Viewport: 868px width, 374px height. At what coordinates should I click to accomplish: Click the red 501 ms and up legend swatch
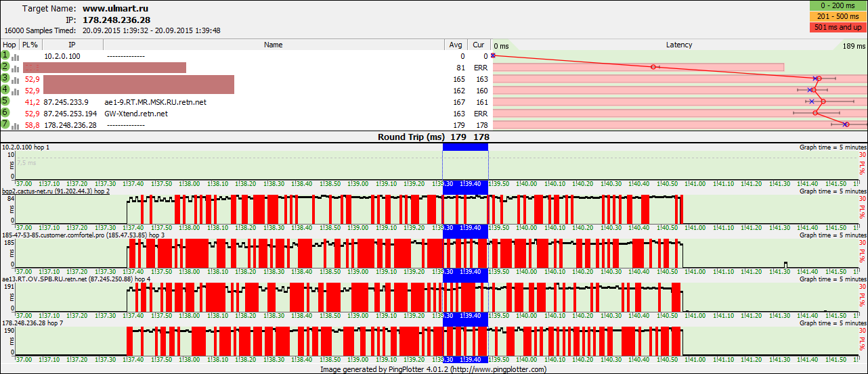tap(837, 27)
